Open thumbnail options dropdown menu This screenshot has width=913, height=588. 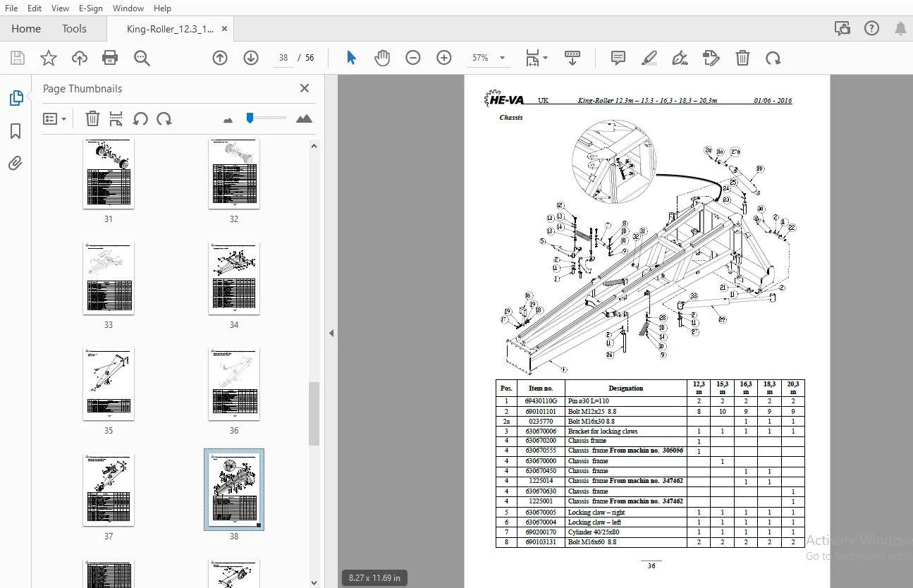click(x=55, y=119)
